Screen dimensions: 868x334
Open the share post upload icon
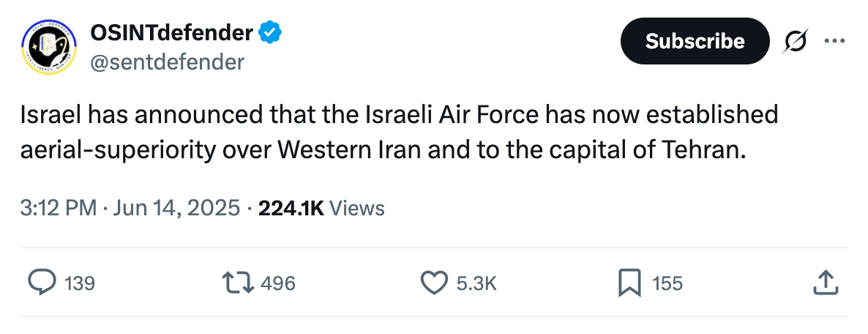pyautogui.click(x=826, y=283)
